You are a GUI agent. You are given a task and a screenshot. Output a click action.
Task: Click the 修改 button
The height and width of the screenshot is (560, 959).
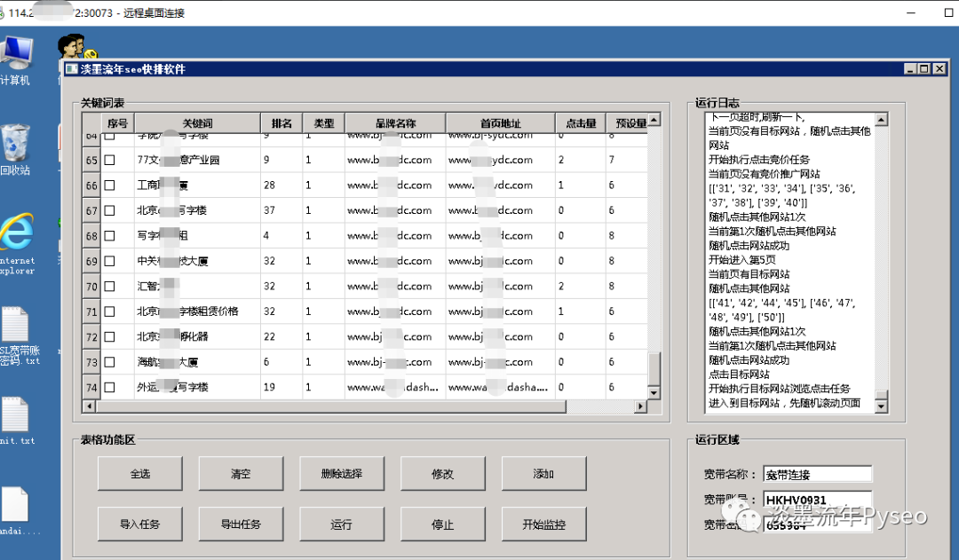tap(443, 473)
